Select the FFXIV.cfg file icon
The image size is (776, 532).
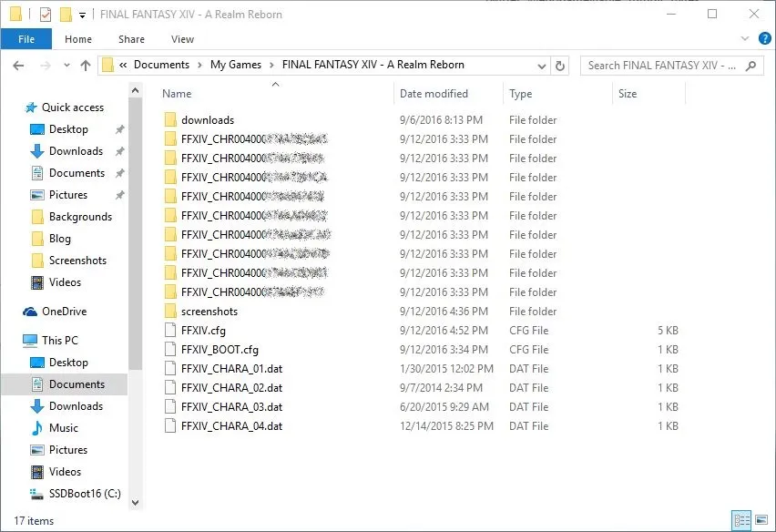point(170,330)
